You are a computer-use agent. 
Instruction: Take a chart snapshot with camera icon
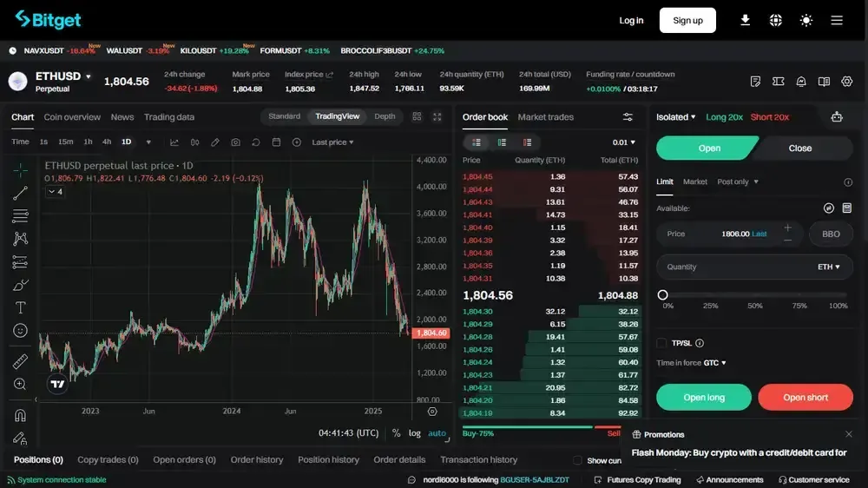[x=235, y=142]
